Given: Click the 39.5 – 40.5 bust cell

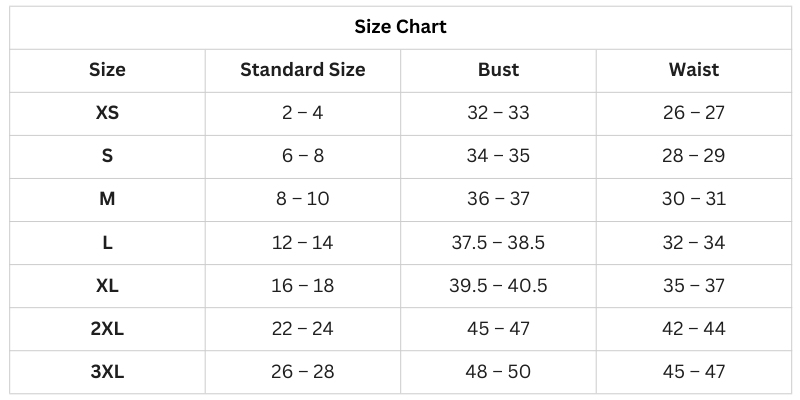Looking at the screenshot, I should [498, 286].
